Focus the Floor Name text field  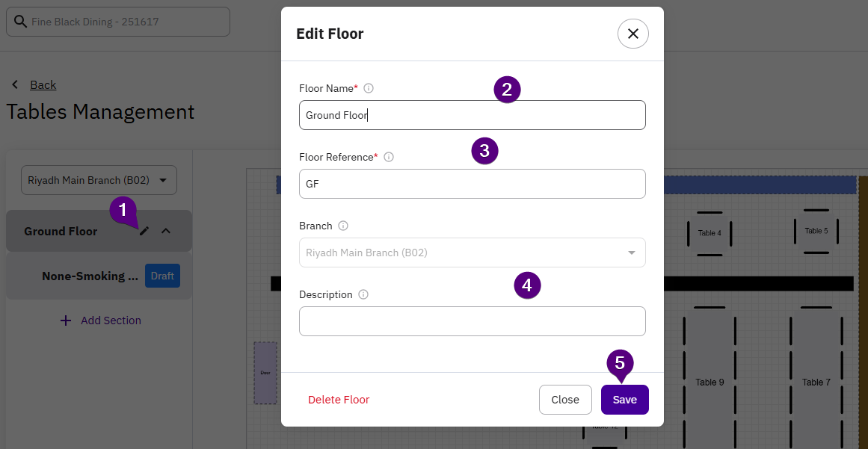coord(472,115)
